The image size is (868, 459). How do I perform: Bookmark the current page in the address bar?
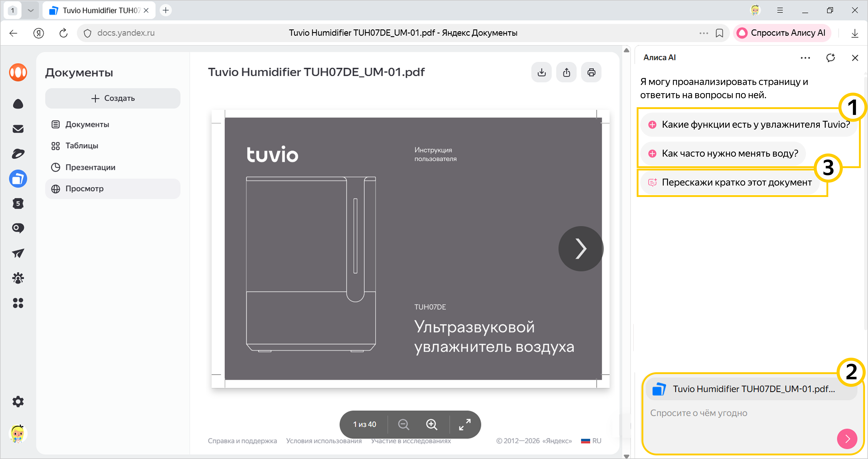click(719, 33)
